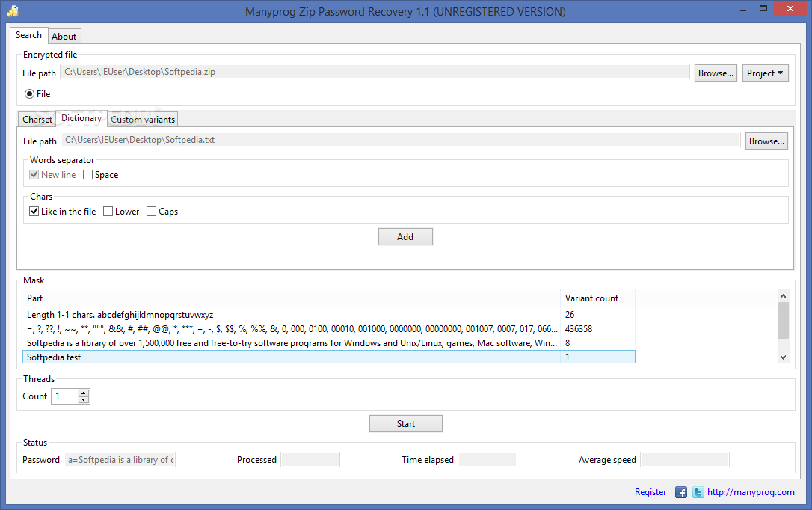Click the Add button
Image resolution: width=812 pixels, height=510 pixels.
pyautogui.click(x=405, y=236)
